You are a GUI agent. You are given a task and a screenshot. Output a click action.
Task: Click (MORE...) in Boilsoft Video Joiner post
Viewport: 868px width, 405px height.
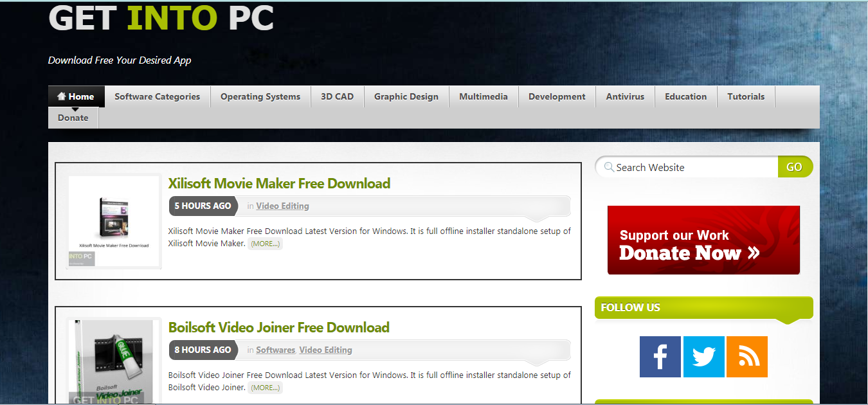coord(266,388)
